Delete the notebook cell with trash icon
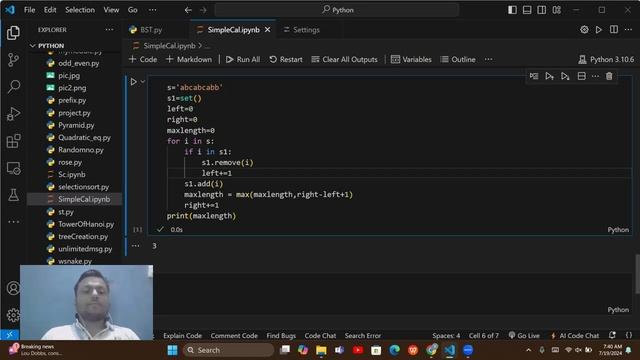The image size is (640, 360). (609, 76)
